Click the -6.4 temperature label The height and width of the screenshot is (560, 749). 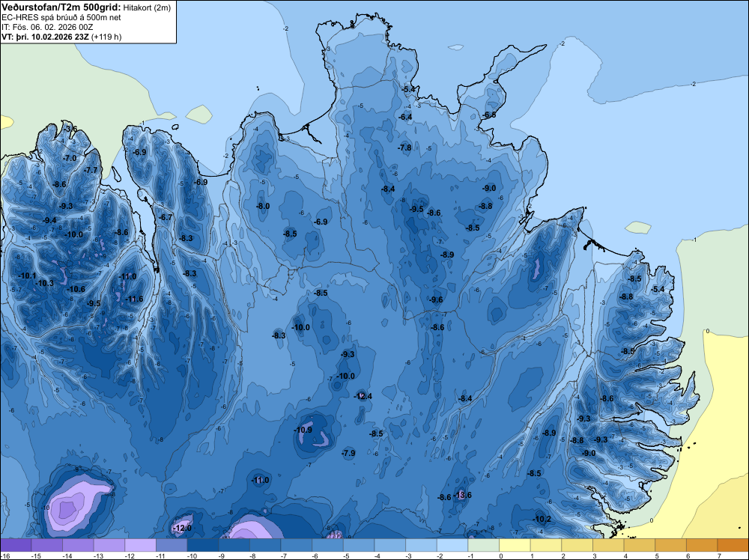click(405, 117)
